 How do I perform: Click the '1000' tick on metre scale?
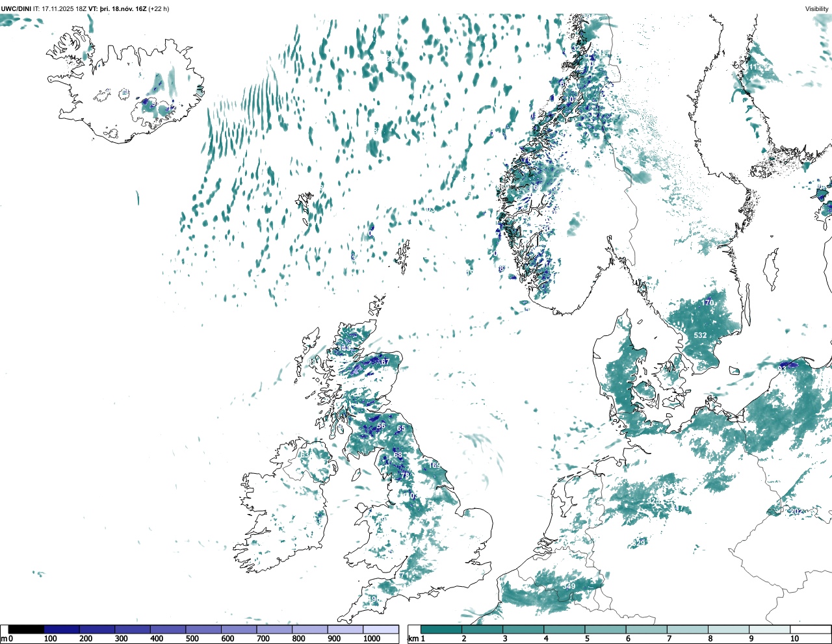click(372, 639)
